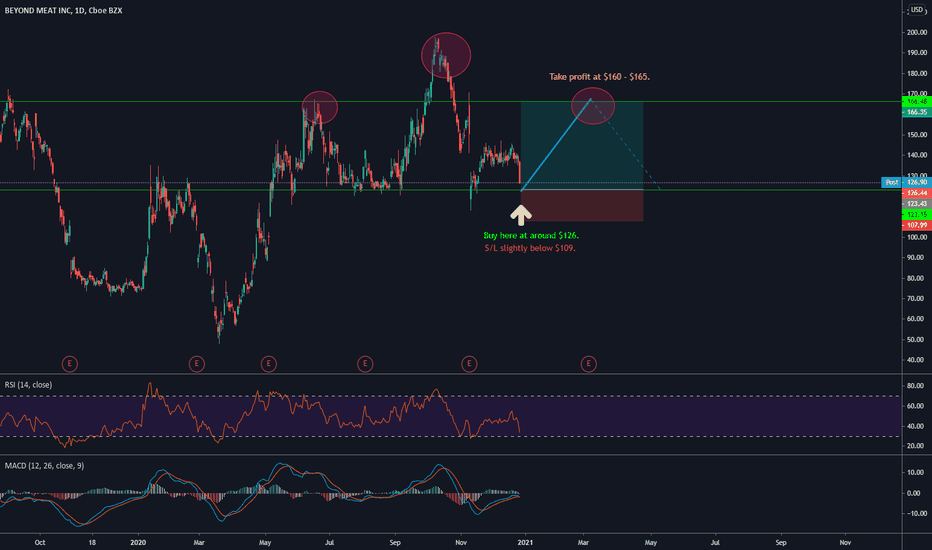Select the white up-arrow drawing at the entry
This screenshot has width=932, height=550.
[x=521, y=215]
